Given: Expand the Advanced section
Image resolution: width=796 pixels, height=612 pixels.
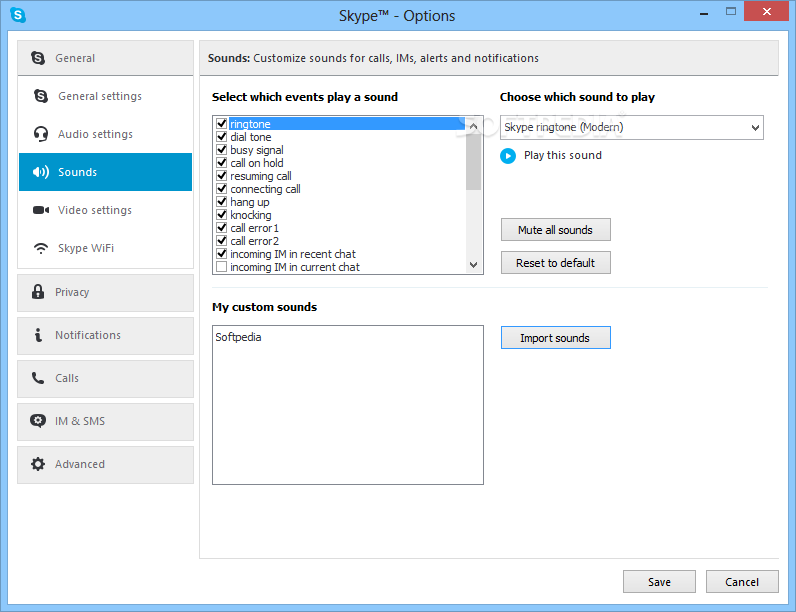Looking at the screenshot, I should (x=106, y=465).
